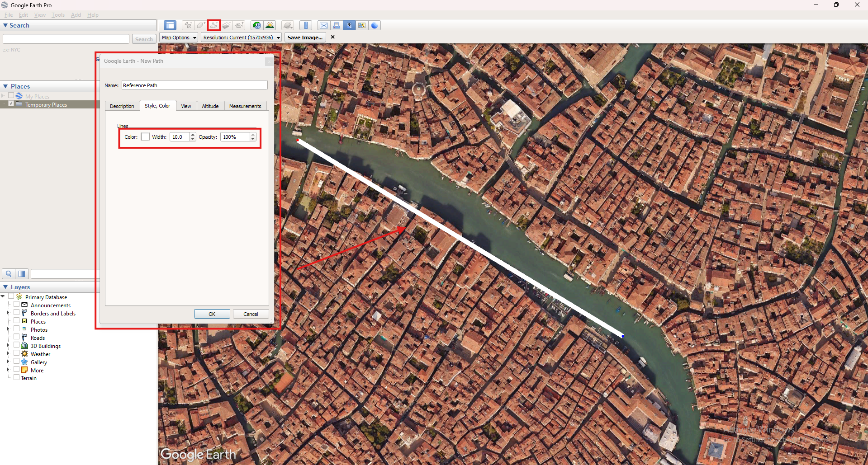Click the Google Earth Pro app icon
868x465 pixels.
click(5, 5)
